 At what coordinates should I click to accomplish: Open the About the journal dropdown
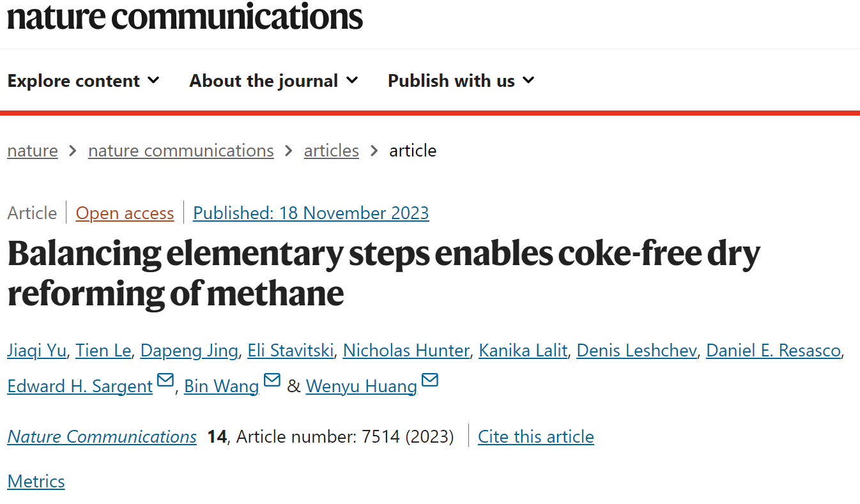point(273,81)
